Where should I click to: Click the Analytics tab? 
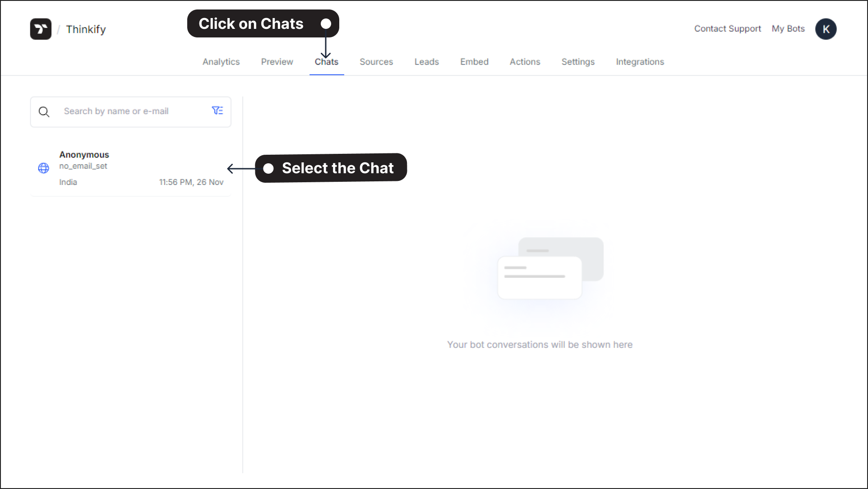click(221, 61)
